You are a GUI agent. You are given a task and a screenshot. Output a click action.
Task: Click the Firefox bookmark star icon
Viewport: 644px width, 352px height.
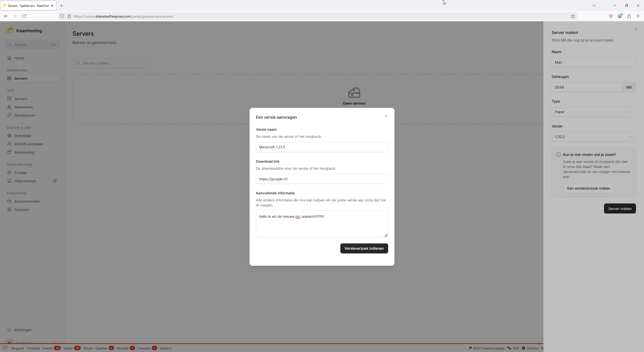pyautogui.click(x=573, y=16)
